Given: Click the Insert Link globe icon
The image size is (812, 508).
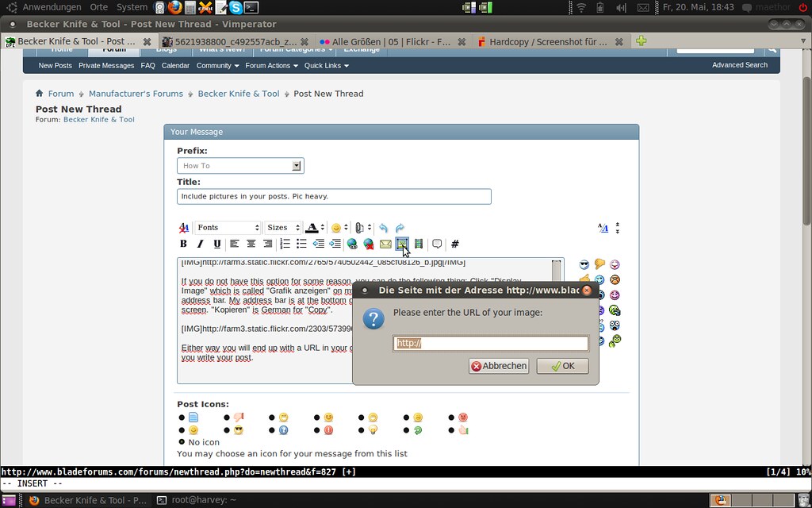Looking at the screenshot, I should click(x=352, y=244).
